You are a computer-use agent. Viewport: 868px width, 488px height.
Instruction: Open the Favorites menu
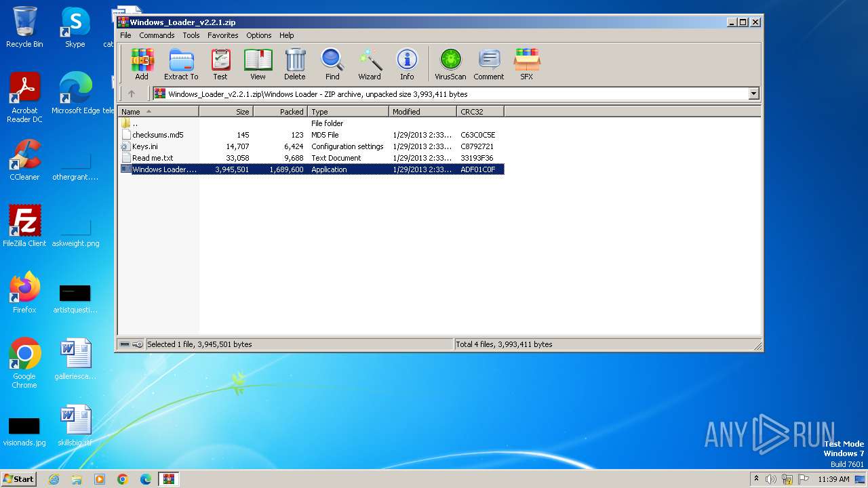(x=223, y=35)
